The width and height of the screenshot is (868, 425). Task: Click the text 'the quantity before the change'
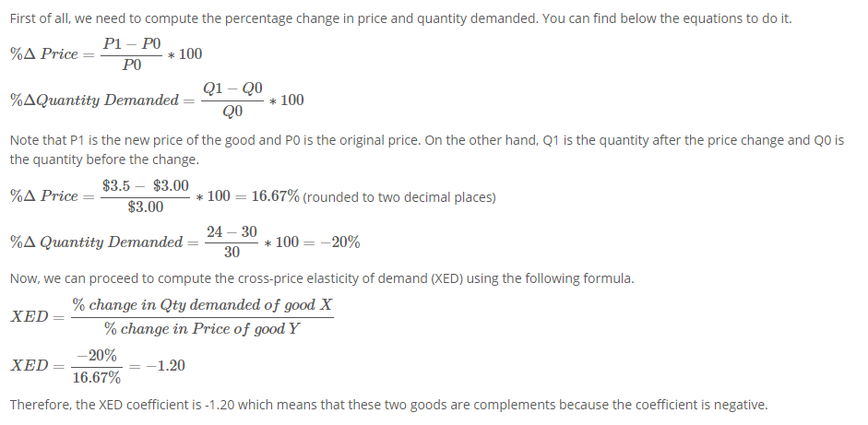point(103,159)
